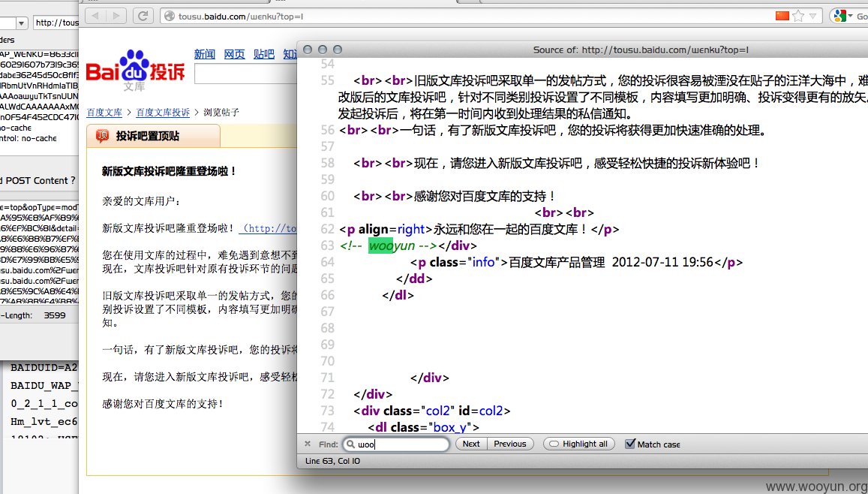Open 百度文库投诉 breadcrumb link

[163, 113]
